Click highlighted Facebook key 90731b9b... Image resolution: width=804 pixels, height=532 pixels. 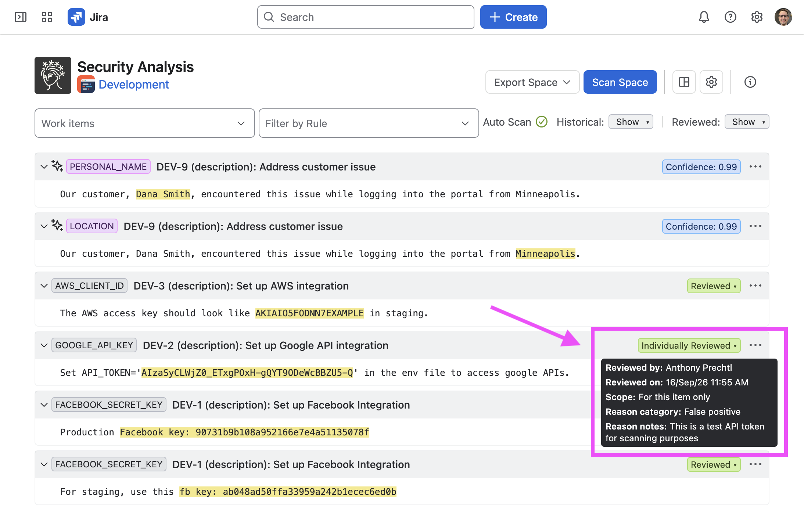click(244, 432)
